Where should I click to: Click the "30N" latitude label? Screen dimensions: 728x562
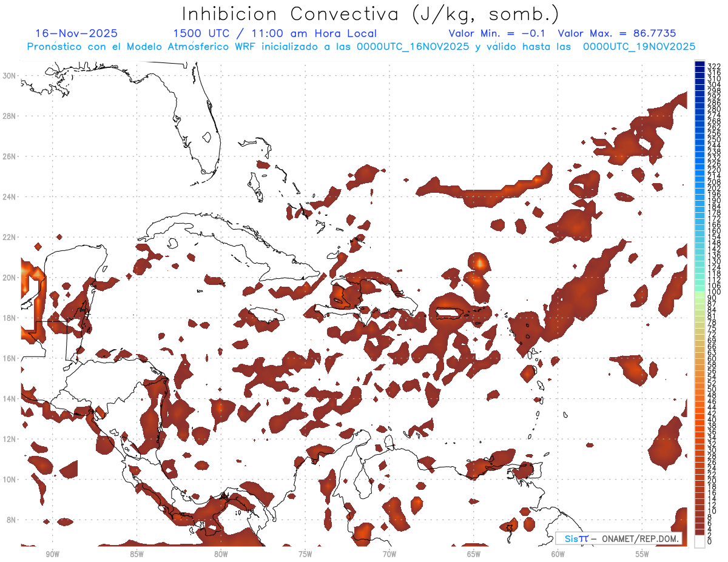pyautogui.click(x=10, y=75)
